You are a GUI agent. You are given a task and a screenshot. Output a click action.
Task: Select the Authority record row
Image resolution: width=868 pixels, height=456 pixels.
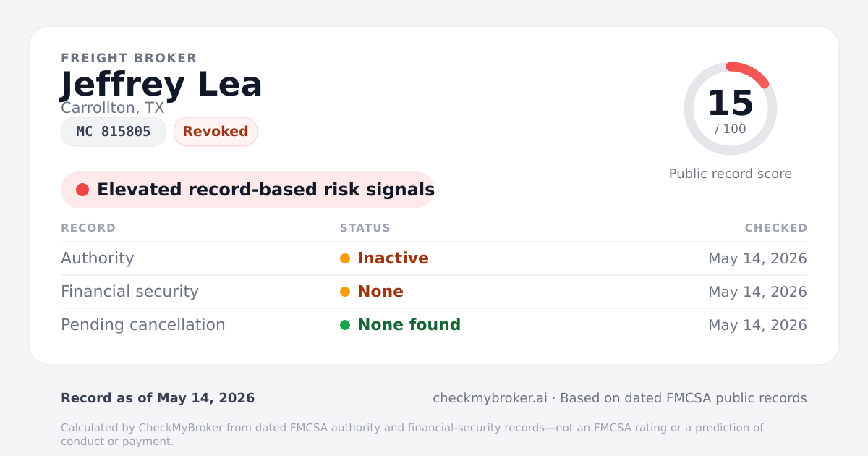[x=434, y=258]
